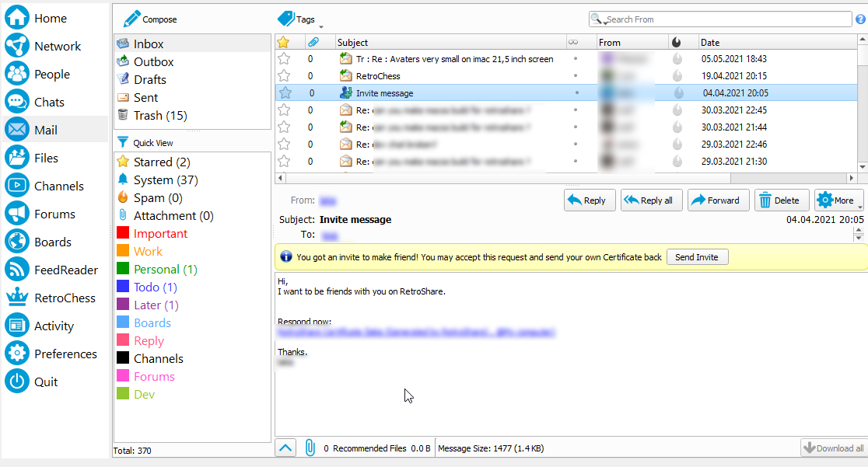This screenshot has height=467, width=868.
Task: Click the Send Invite button
Action: [x=697, y=257]
